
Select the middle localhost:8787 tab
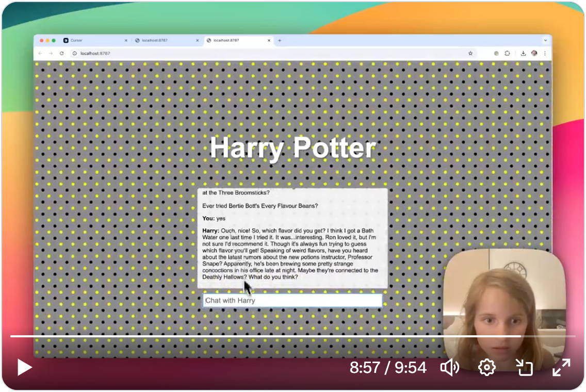(x=155, y=40)
